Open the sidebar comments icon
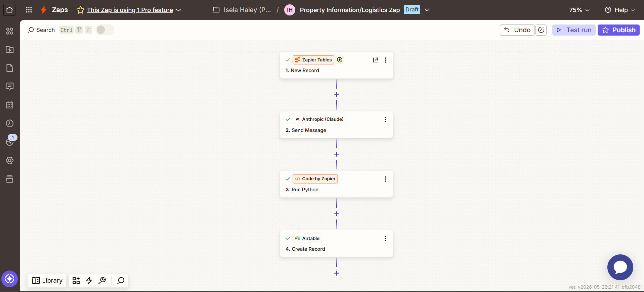 point(10,87)
